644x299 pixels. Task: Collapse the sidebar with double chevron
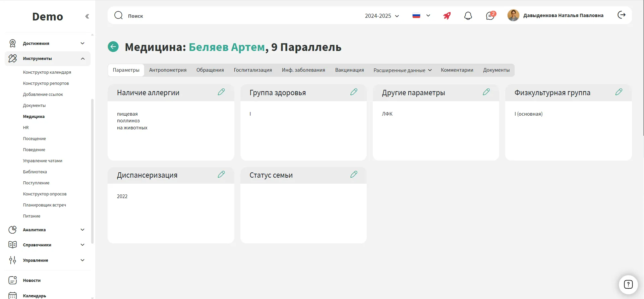pos(87,16)
